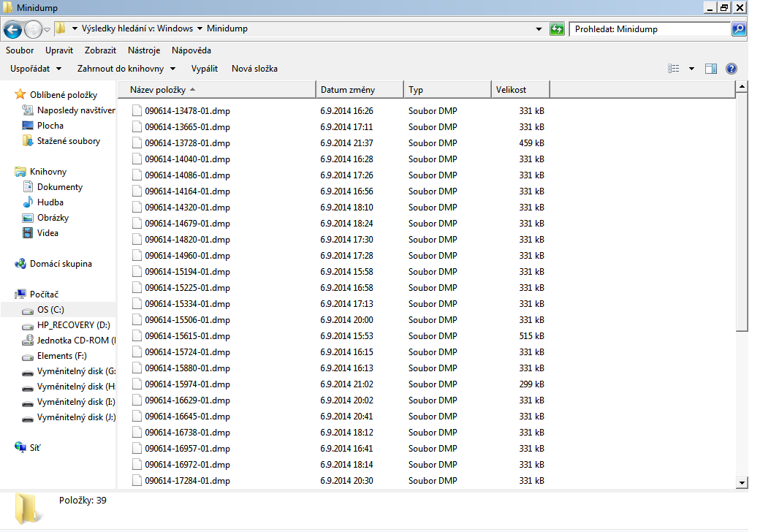
Task: Click the green Refresh button in address bar
Action: [x=558, y=29]
